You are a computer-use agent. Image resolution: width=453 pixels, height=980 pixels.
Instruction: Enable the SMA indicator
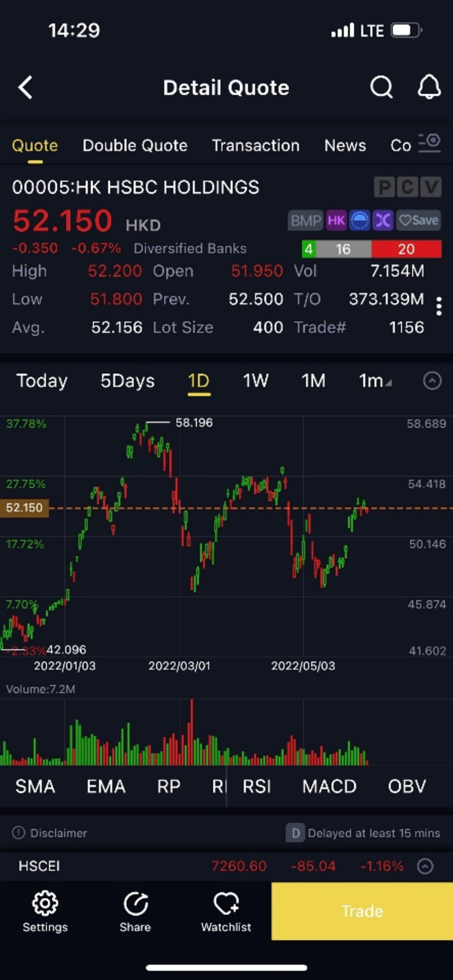point(35,786)
